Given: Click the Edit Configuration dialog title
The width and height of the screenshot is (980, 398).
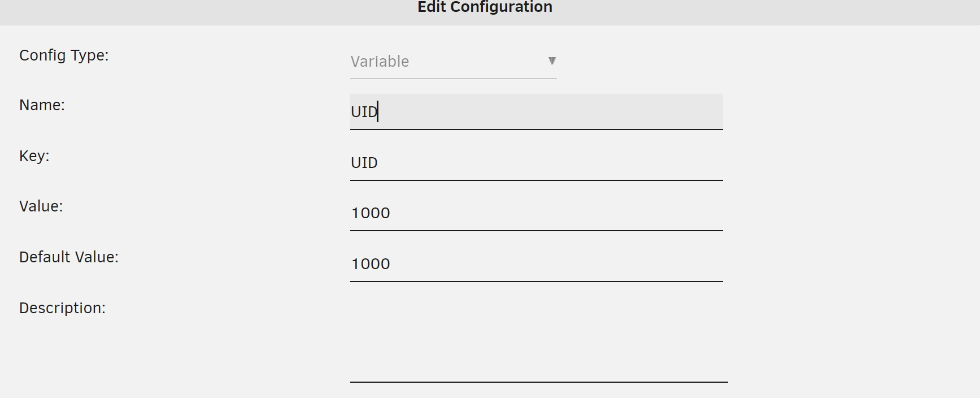Looking at the screenshot, I should pyautogui.click(x=485, y=7).
